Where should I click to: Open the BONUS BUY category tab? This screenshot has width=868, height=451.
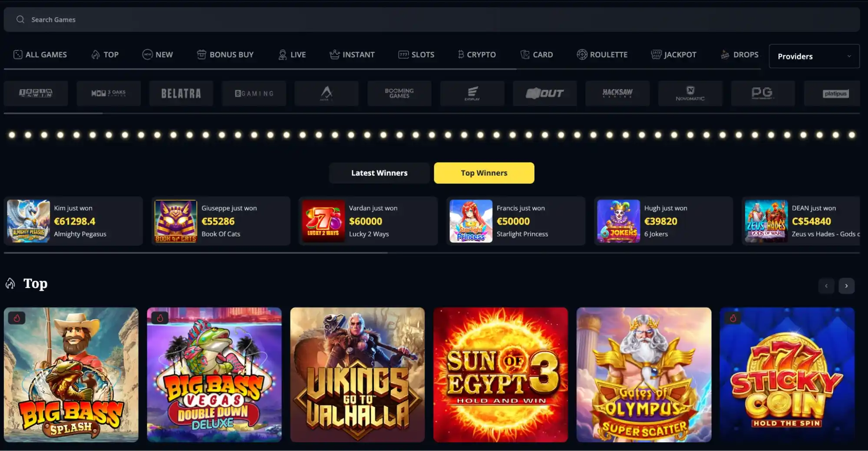tap(225, 55)
